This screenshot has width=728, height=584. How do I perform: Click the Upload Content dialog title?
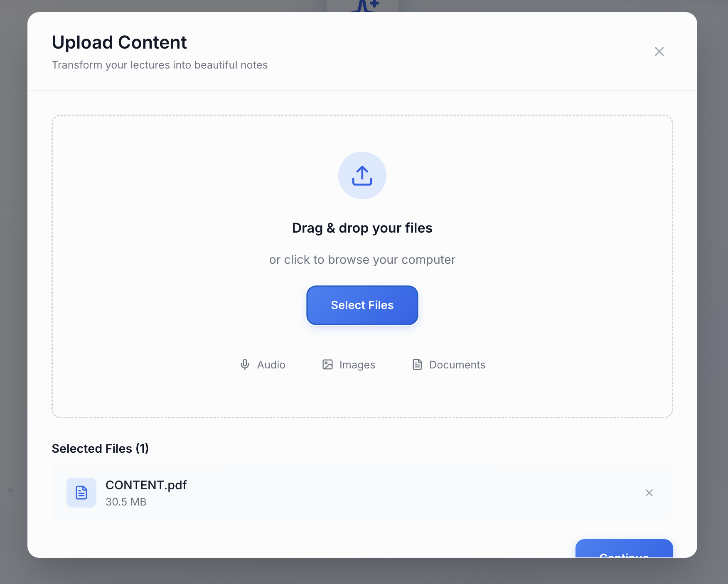coord(119,42)
